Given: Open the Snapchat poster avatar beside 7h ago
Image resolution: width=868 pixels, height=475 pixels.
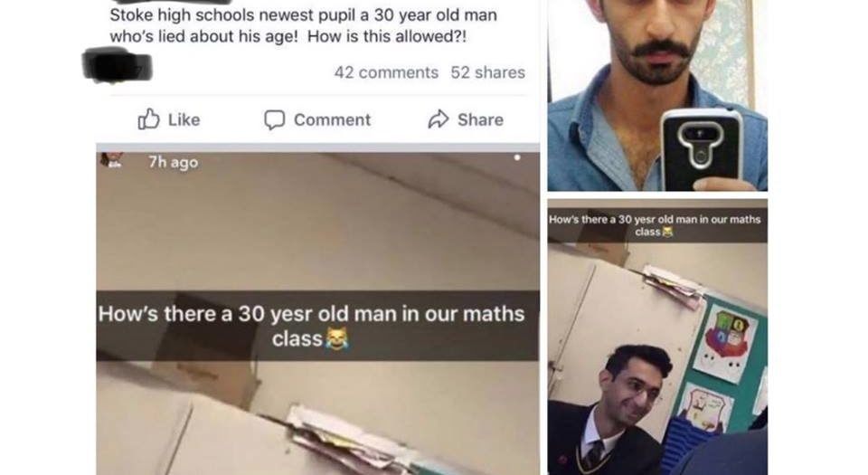Looking at the screenshot, I should (x=112, y=160).
